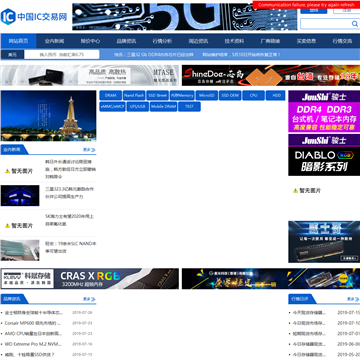This screenshot has height=360, width=360.
Task: Select the Nand Flash category tab
Action: [134, 95]
